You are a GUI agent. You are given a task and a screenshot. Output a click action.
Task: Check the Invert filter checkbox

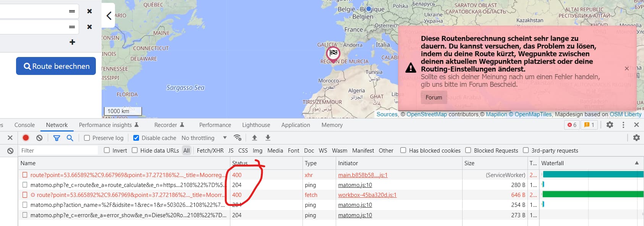coord(107,150)
